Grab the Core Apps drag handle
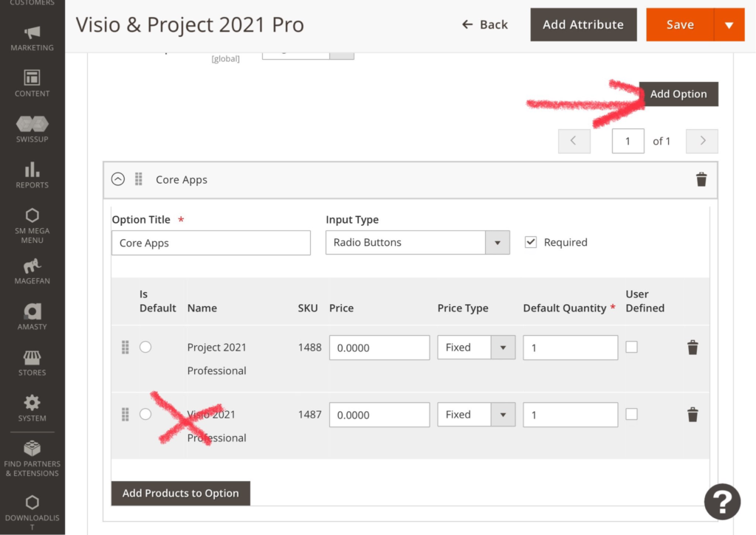This screenshot has width=756, height=535. (139, 179)
